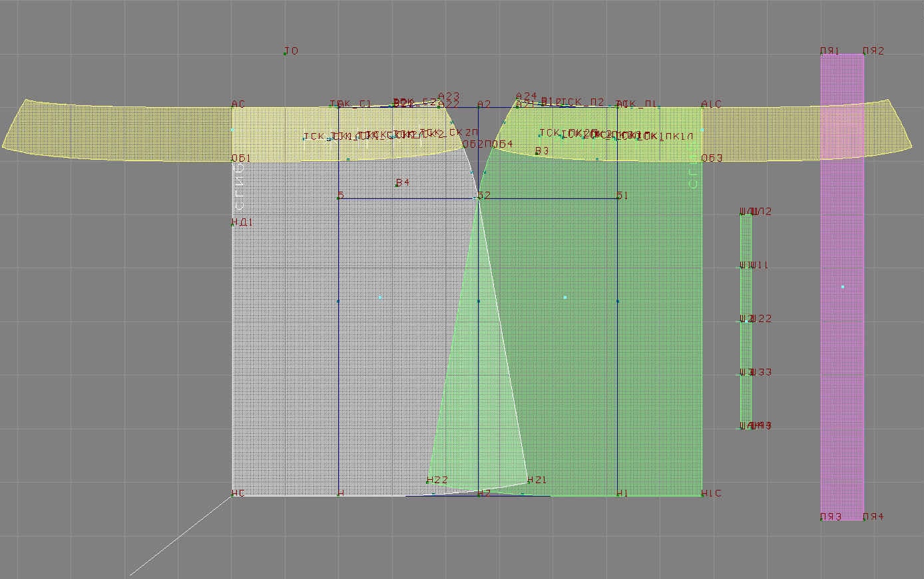The image size is (924, 579).
Task: Select point ОБ3 on right edge
Action: [702, 160]
